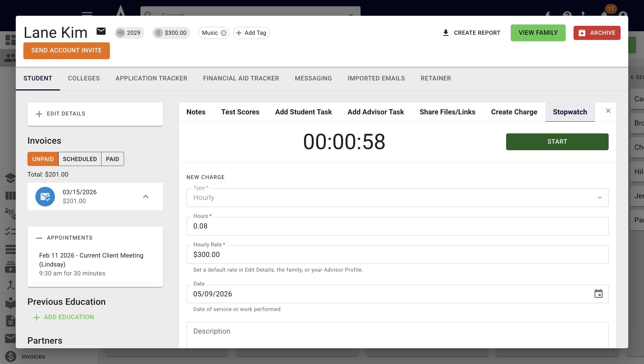Collapse the 03/15/2026 invoice chevron
Image resolution: width=644 pixels, height=364 pixels.
tap(146, 196)
